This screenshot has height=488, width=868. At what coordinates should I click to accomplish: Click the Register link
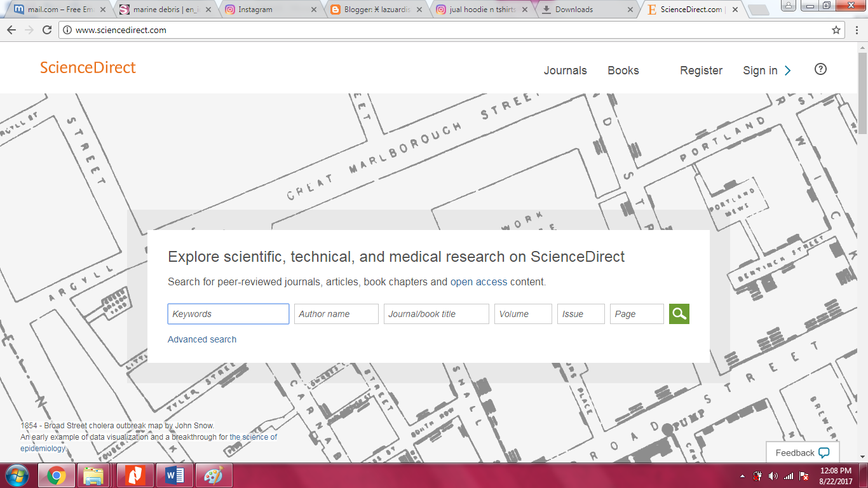click(701, 71)
